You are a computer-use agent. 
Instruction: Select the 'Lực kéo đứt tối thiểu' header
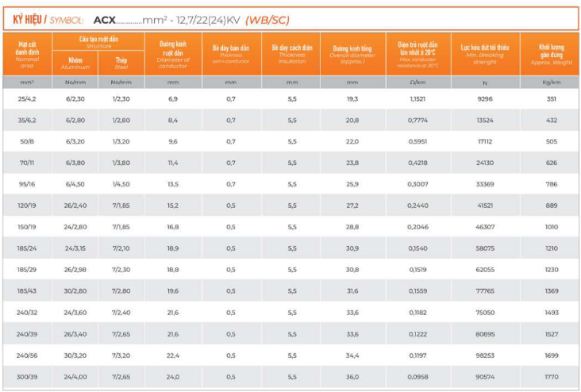[x=485, y=51]
